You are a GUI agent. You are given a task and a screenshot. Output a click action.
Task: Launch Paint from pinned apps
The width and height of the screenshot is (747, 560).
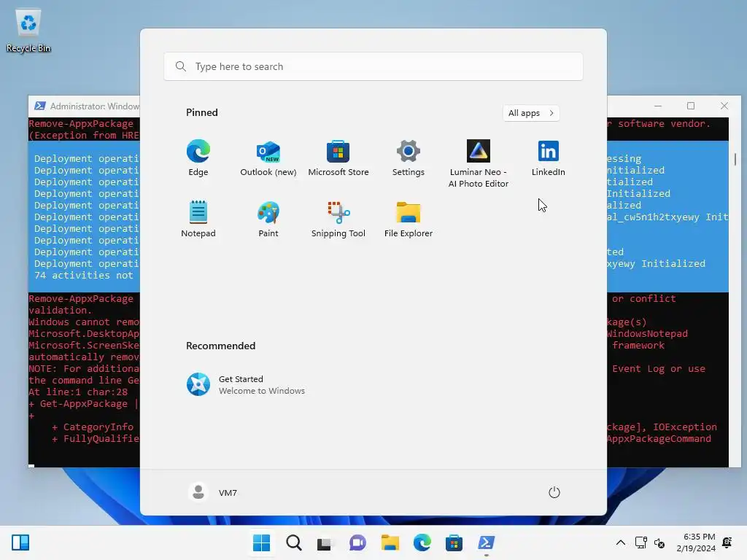click(268, 219)
